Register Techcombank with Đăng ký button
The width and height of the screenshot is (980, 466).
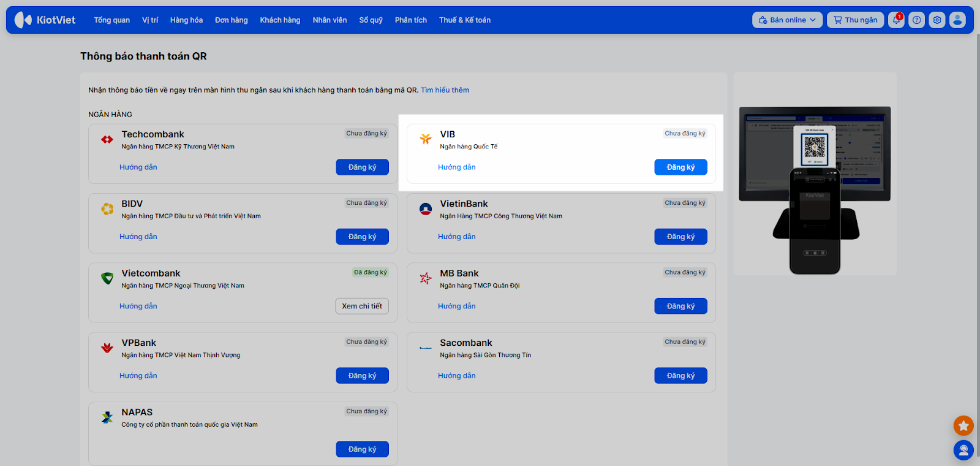point(362,167)
